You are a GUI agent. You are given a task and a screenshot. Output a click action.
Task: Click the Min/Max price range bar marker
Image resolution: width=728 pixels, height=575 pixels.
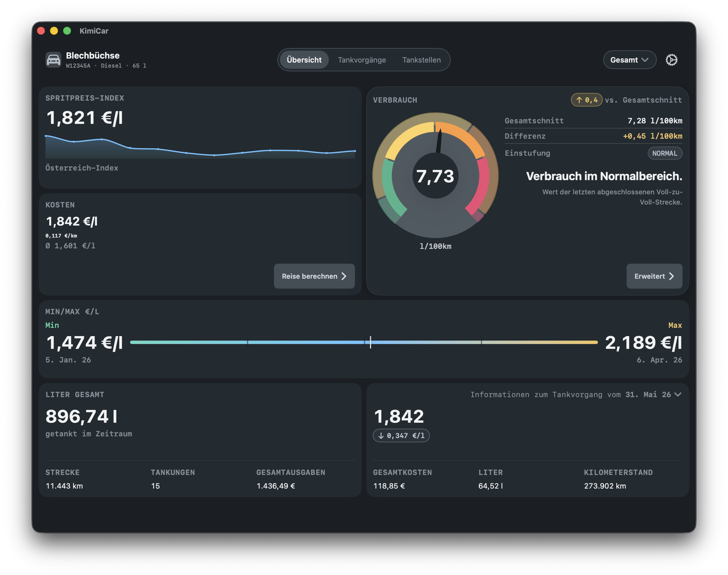pos(370,342)
